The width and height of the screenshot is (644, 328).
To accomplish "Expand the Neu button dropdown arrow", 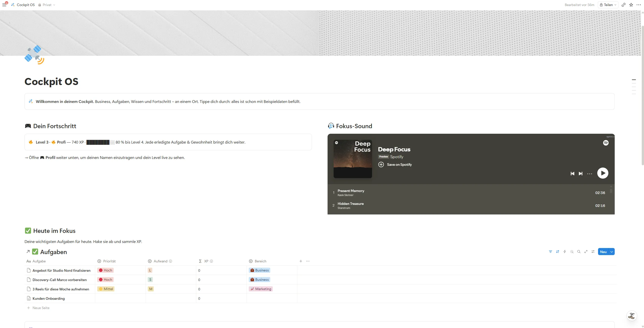I will click(612, 252).
